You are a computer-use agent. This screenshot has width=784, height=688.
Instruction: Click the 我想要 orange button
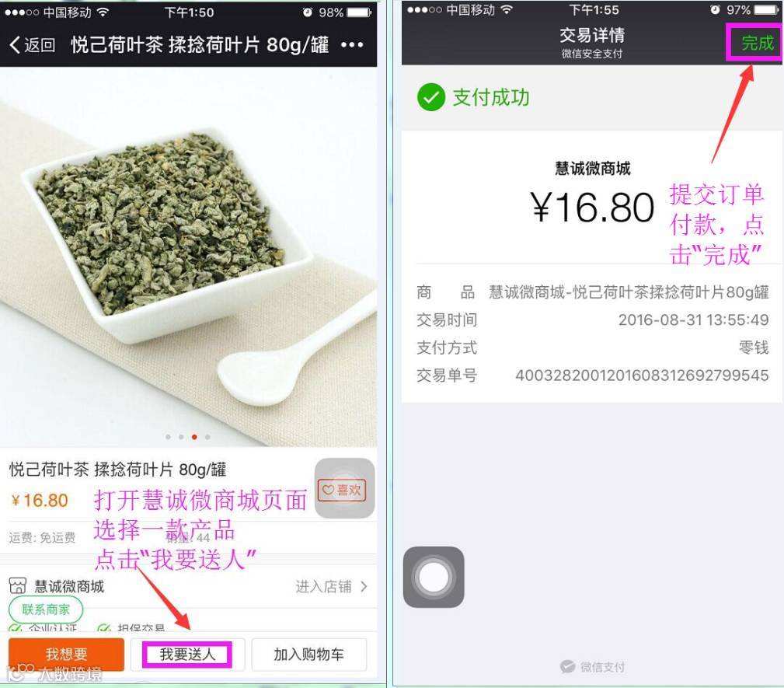pos(66,654)
